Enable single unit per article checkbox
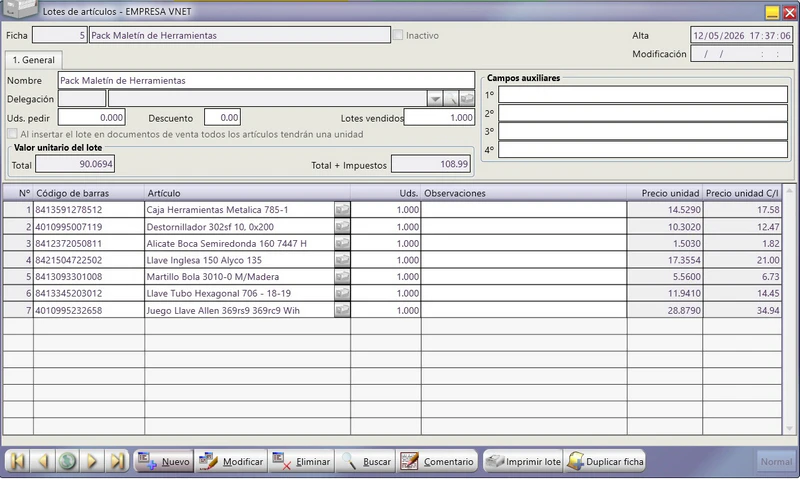Image resolution: width=800 pixels, height=479 pixels. 12,134
